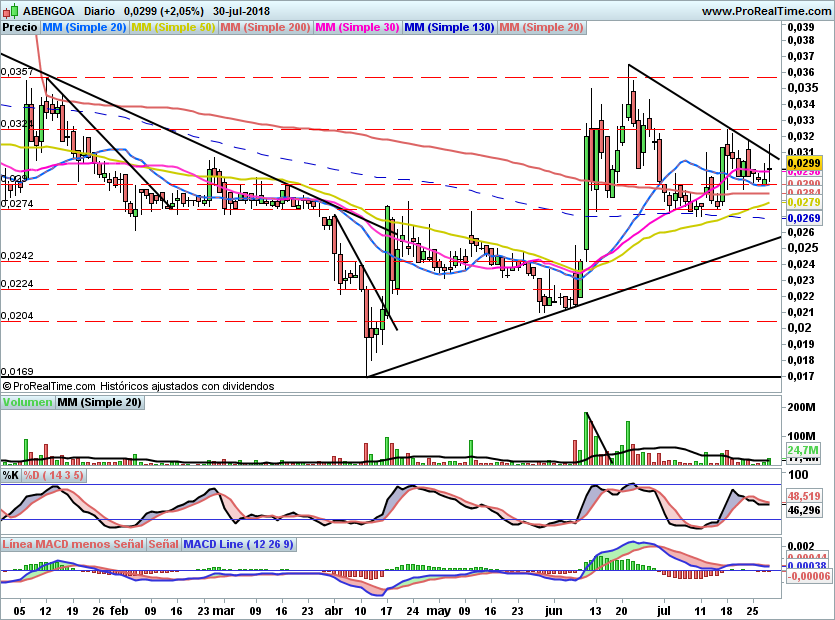
Task: Select the Precio indicator label
Action: tap(20, 27)
